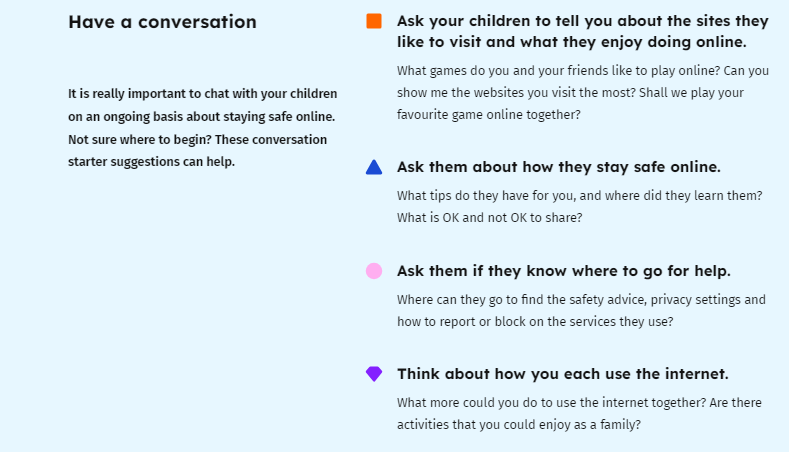Click 'starter suggestions can help' line
Viewport: 789px width, 452px height.
(151, 162)
